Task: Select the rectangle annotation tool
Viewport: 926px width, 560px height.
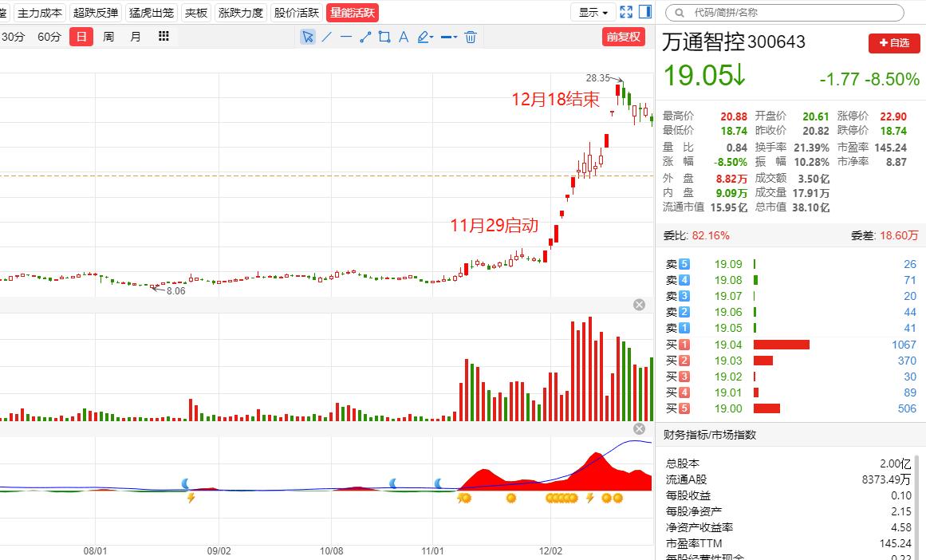Action: point(384,37)
